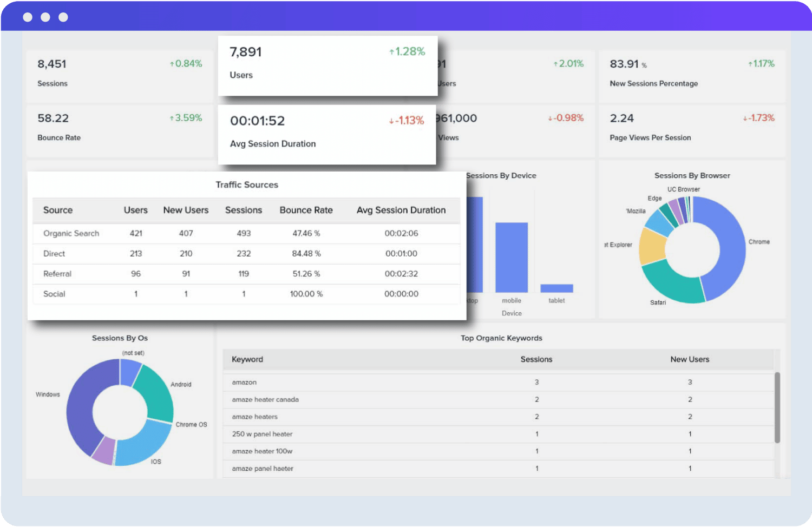Select the Users metric card
This screenshot has height=527, width=812.
click(x=328, y=65)
